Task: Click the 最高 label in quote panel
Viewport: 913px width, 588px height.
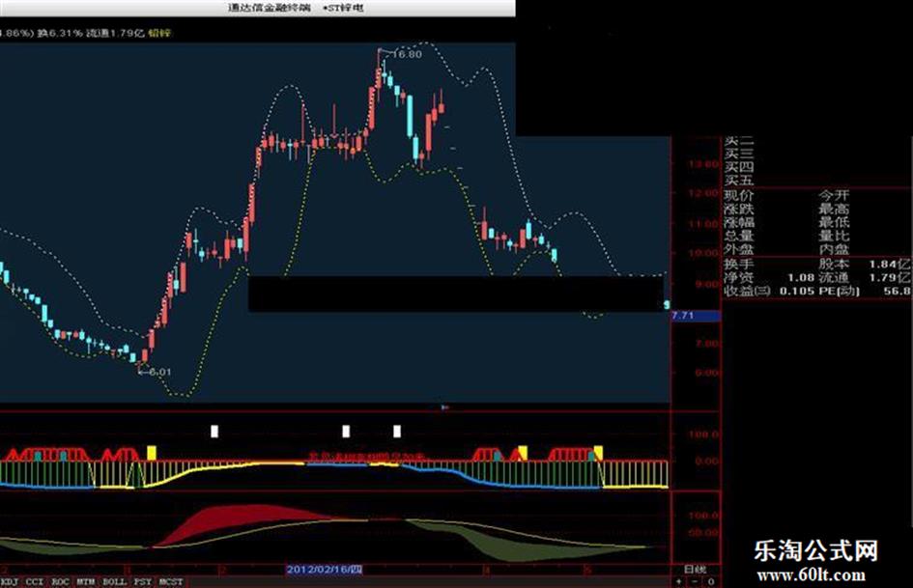Action: (x=834, y=209)
